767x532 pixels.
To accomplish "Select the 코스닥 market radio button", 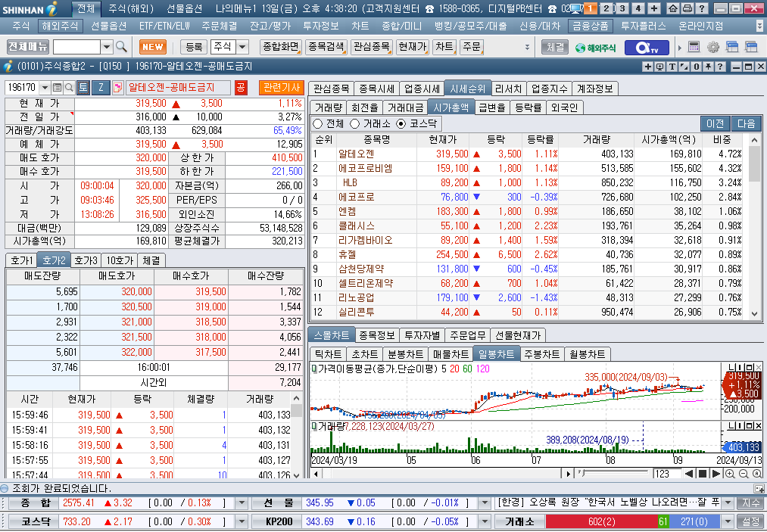I will (x=401, y=123).
